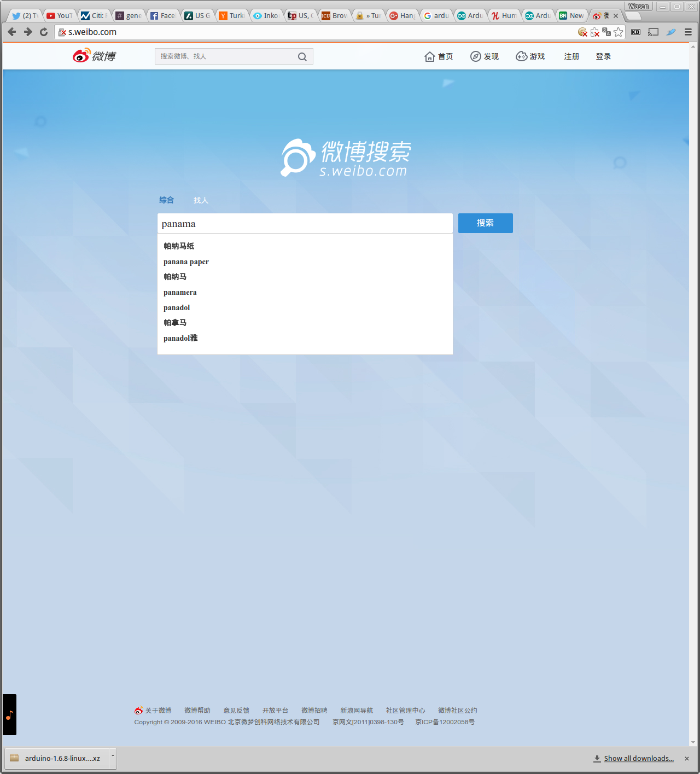Open the blue bird extension
Screen dimensions: 700x774
tap(671, 32)
